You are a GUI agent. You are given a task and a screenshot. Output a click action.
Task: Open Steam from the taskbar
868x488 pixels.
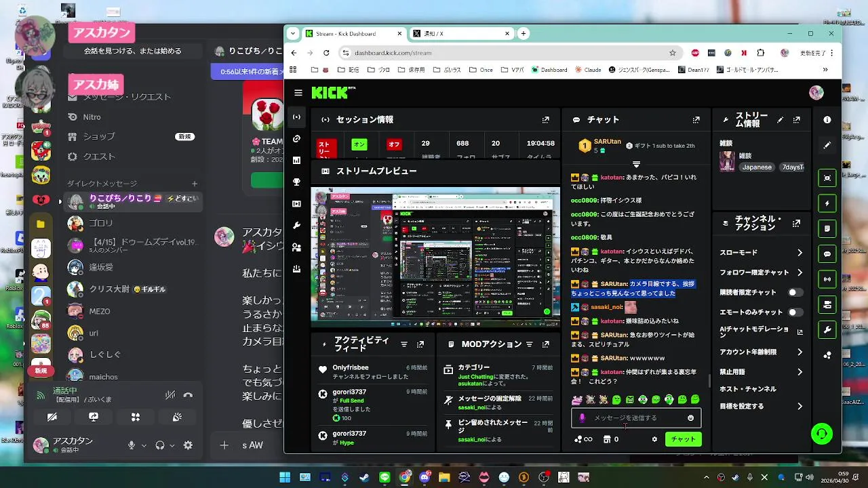[x=364, y=477]
